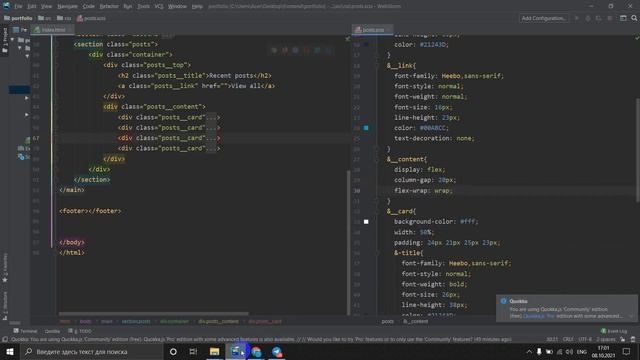640x360 pixels.
Task: Click the ENG language indicator
Action: 582,351
